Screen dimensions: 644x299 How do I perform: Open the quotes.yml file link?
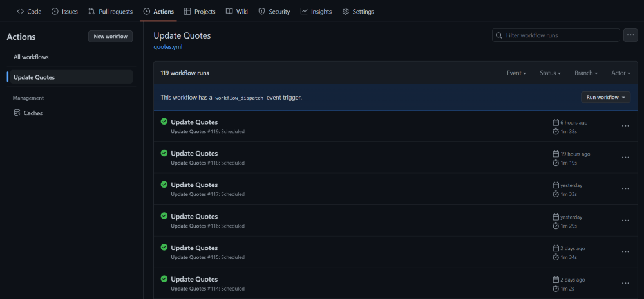(167, 47)
